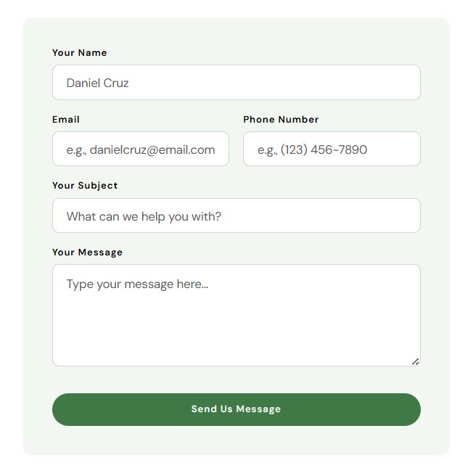Click the "Email" field label
This screenshot has height=476, width=465.
66,120
